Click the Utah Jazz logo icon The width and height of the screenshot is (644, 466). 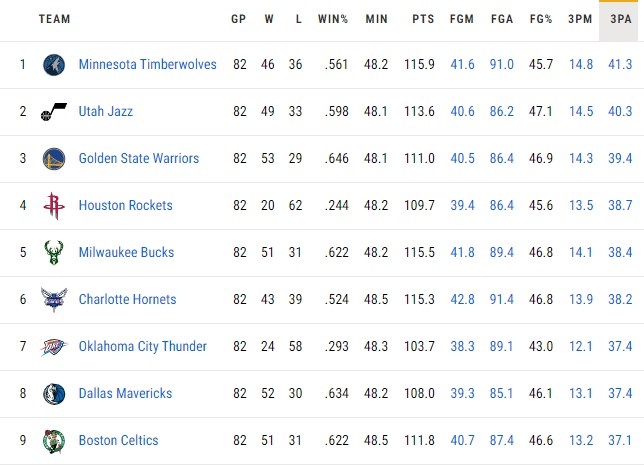click(53, 112)
